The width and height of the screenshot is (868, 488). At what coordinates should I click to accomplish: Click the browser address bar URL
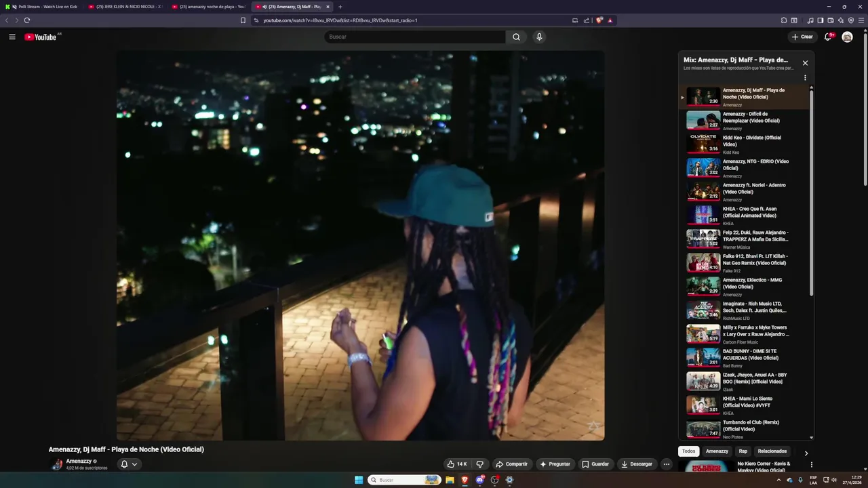point(340,20)
